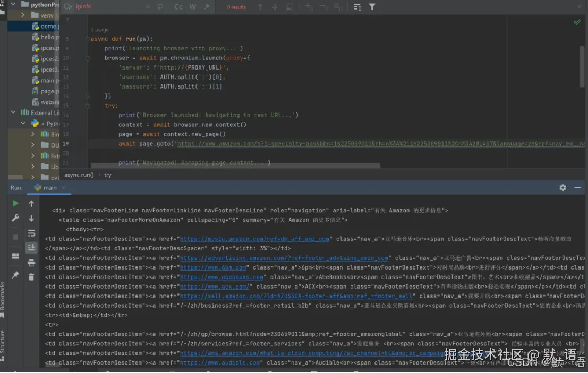Collapse External Libraries node

tap(14, 112)
